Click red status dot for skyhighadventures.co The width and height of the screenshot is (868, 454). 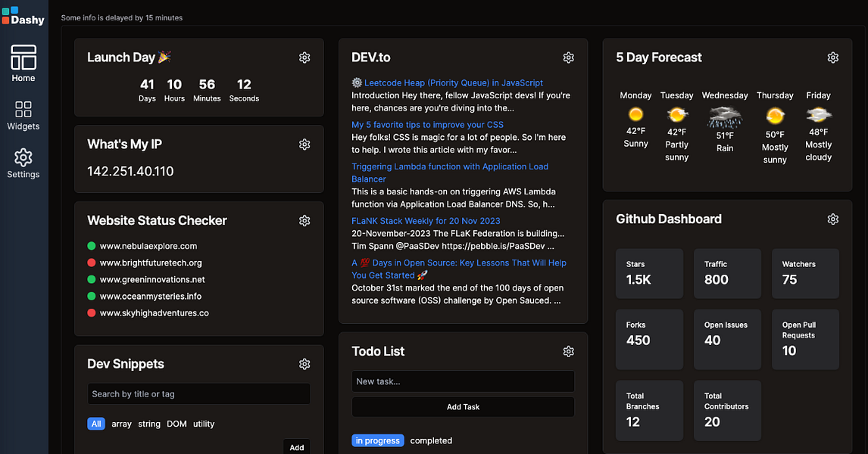click(92, 313)
